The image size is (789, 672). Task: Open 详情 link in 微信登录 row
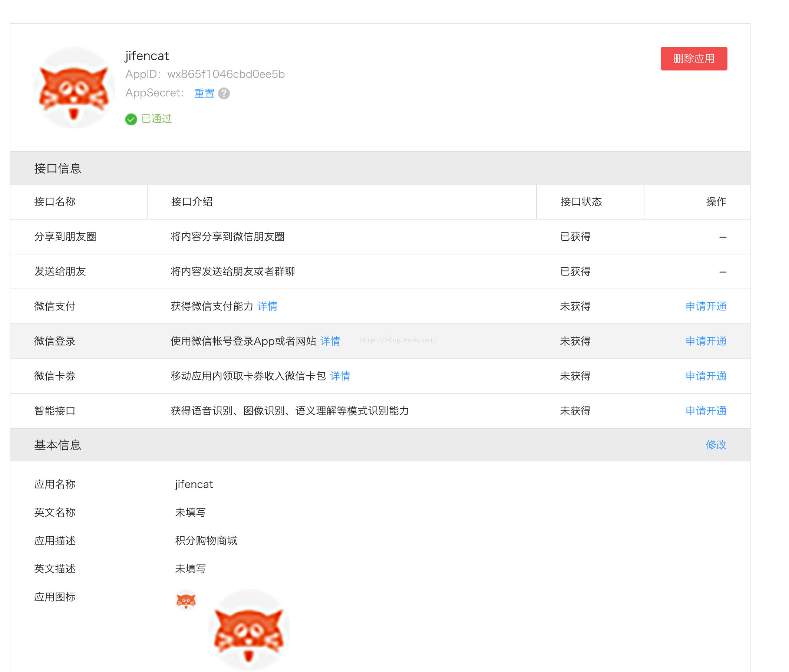click(x=330, y=341)
